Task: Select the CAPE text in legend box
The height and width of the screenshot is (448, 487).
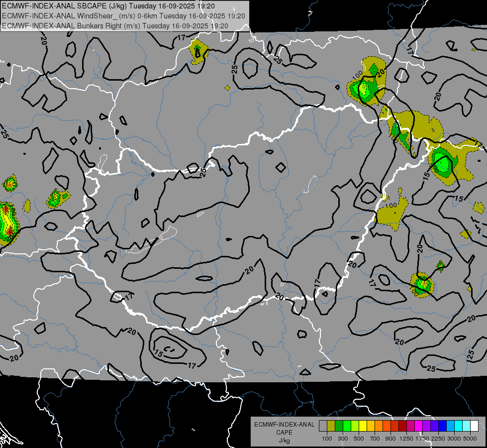Action: point(284,433)
